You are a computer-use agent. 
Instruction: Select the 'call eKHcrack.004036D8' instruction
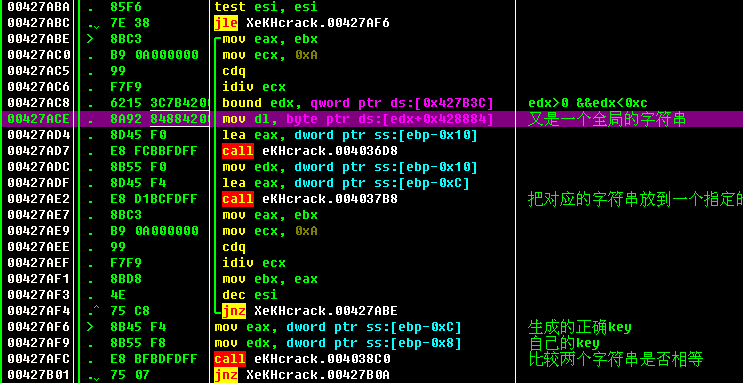coord(310,151)
